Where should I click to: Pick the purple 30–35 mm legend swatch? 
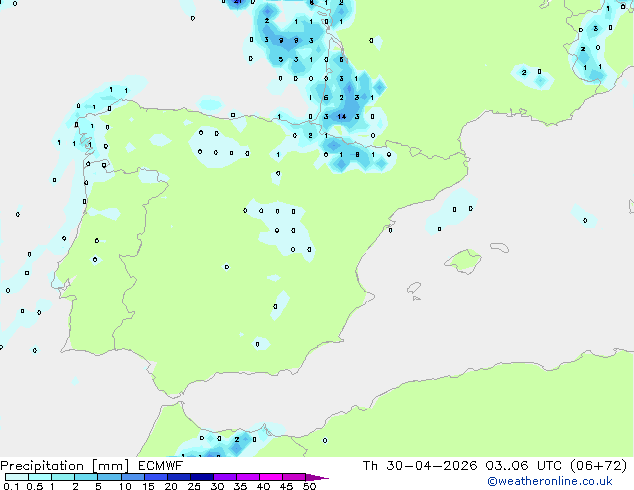click(x=224, y=477)
